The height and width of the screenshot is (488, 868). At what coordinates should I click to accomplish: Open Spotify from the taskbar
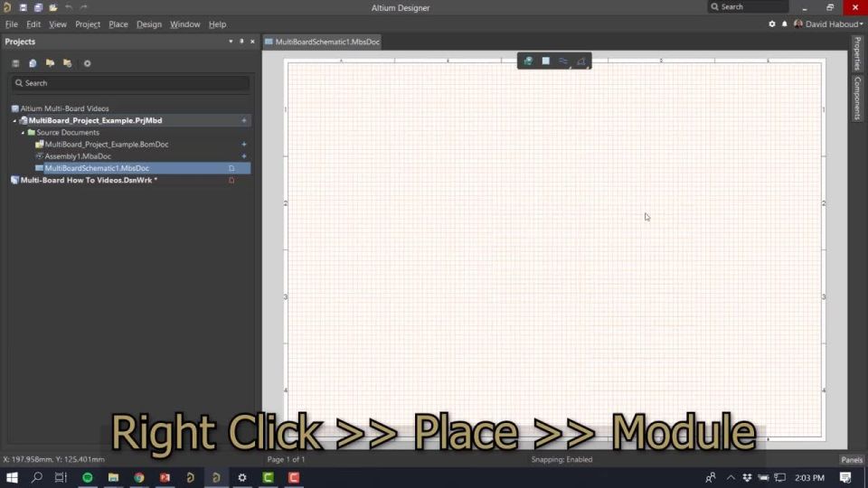click(x=88, y=477)
